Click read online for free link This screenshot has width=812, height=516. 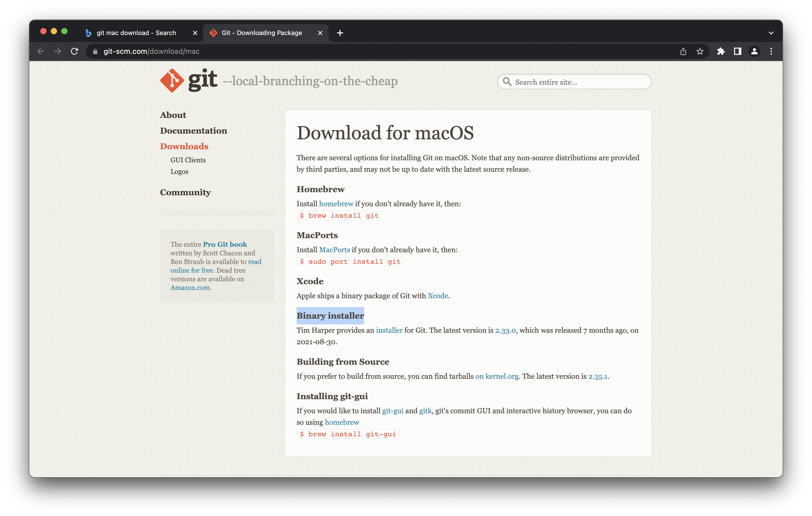pos(216,266)
